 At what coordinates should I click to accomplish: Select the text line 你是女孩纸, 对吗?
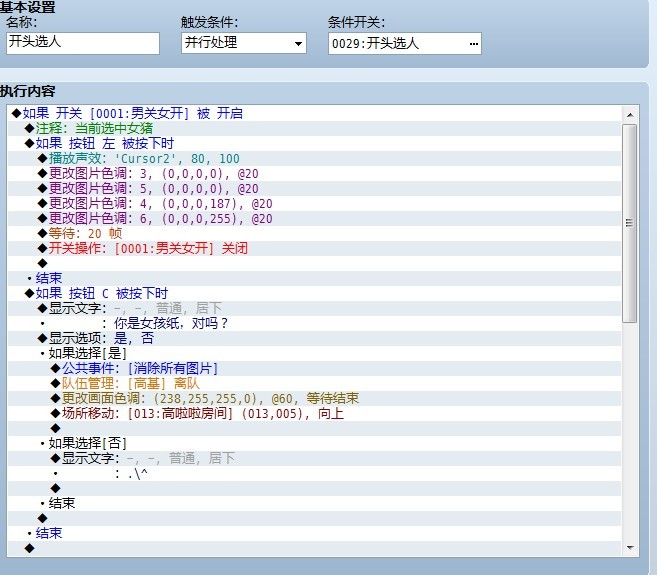(x=314, y=323)
